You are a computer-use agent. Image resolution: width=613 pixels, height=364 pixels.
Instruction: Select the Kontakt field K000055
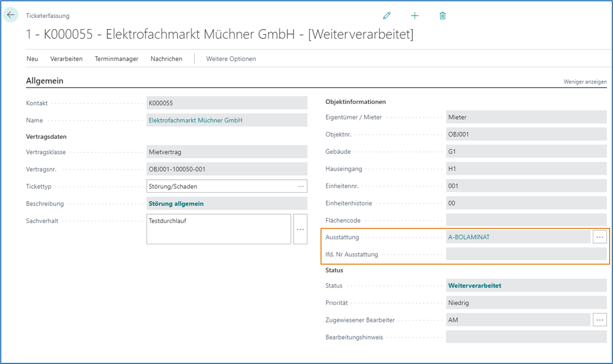coord(227,103)
